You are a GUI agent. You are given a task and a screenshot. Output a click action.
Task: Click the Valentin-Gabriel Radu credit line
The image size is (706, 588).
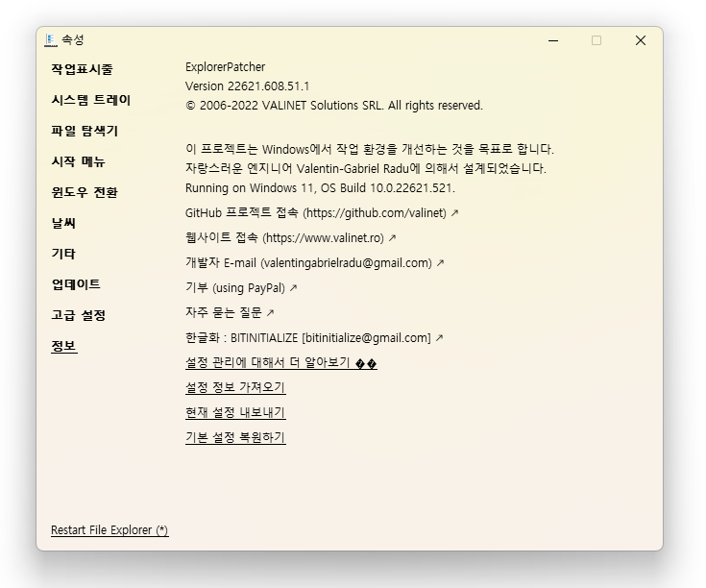click(x=366, y=168)
